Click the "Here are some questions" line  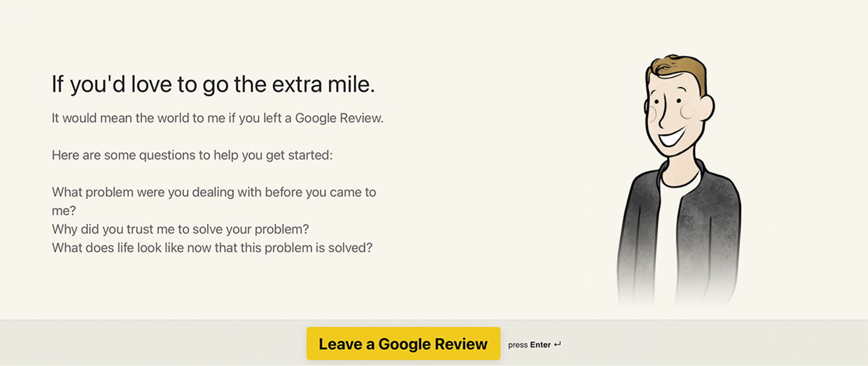click(x=192, y=156)
